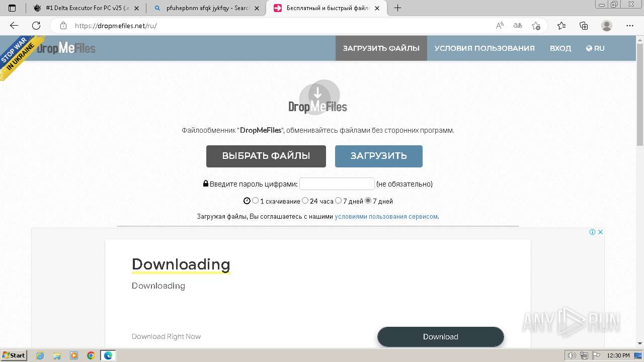Open the Favorites list icon
644x362 pixels.
(x=561, y=26)
